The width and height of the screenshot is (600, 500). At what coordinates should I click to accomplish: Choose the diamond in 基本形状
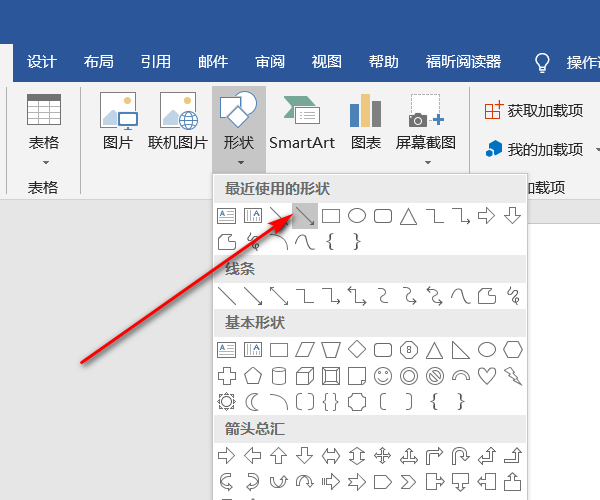coord(357,350)
